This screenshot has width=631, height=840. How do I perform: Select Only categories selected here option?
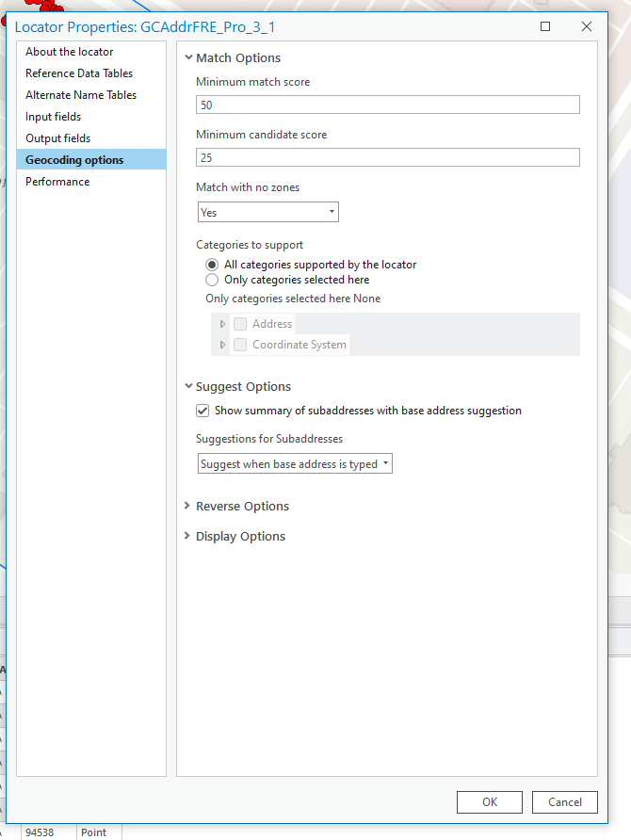click(212, 280)
